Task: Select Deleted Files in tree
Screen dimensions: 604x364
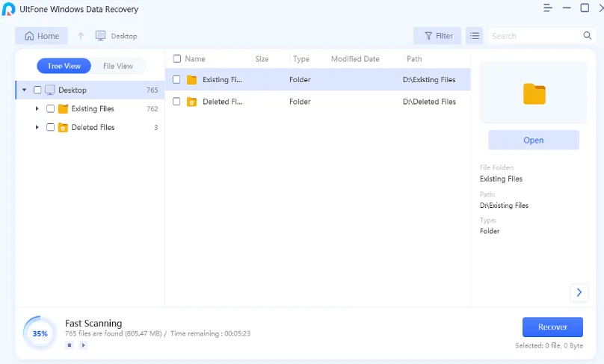Action: (x=93, y=127)
